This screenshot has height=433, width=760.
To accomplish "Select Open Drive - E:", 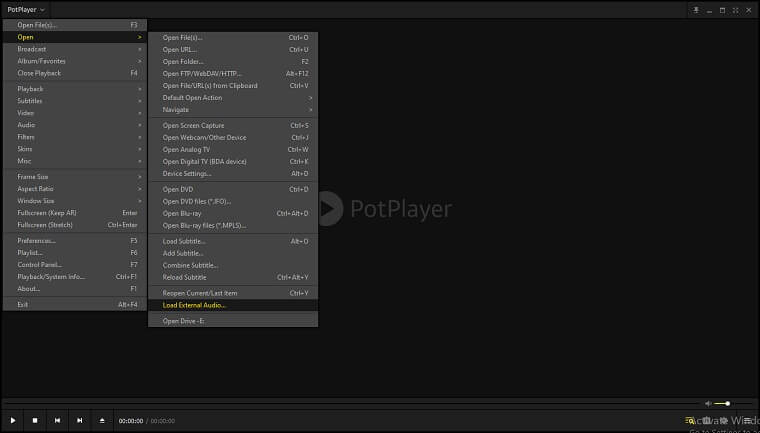I will (233, 321).
